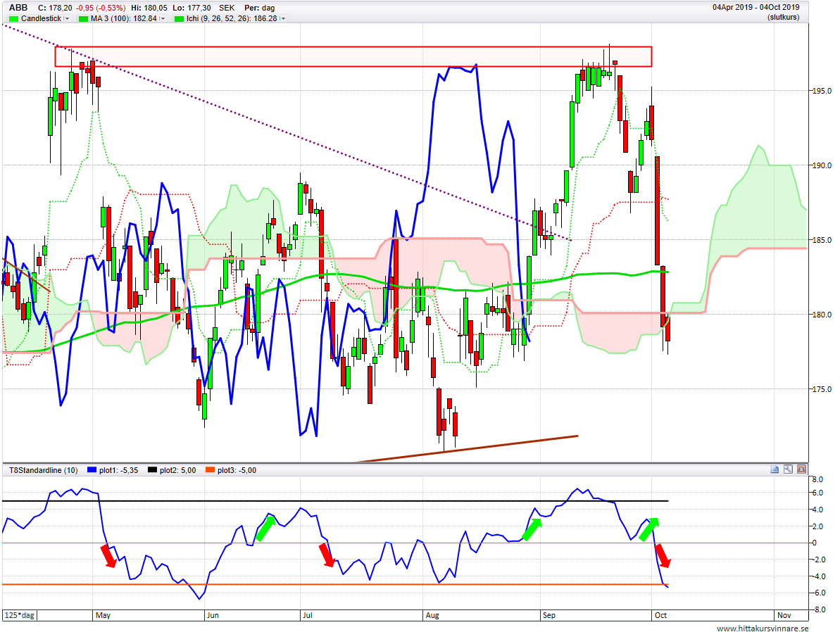Click the Ichi green color swatch

point(179,18)
